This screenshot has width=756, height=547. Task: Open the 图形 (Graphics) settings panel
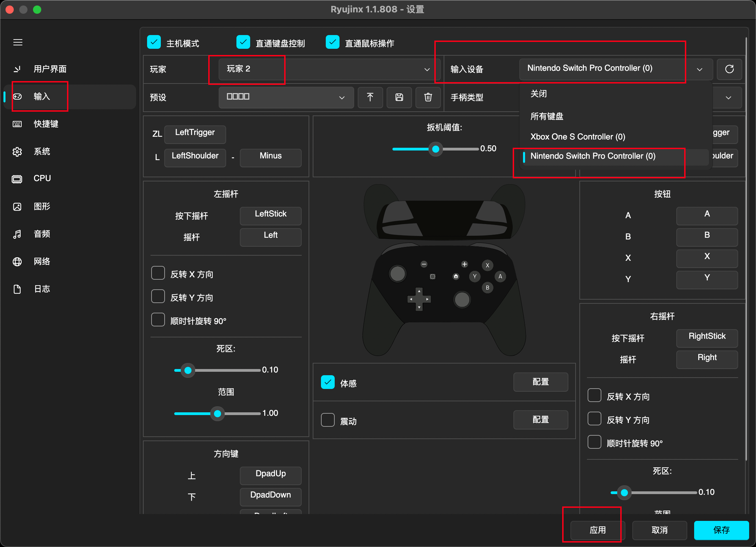pos(41,206)
